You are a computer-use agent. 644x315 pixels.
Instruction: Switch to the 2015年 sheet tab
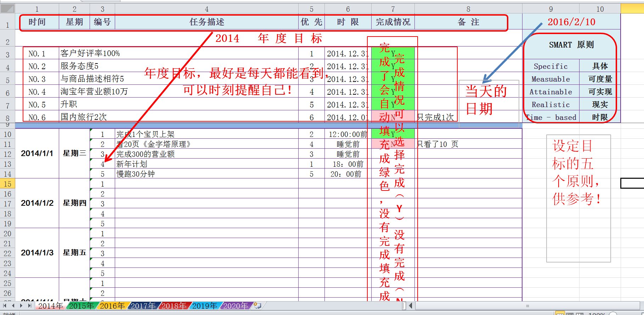pyautogui.click(x=81, y=306)
